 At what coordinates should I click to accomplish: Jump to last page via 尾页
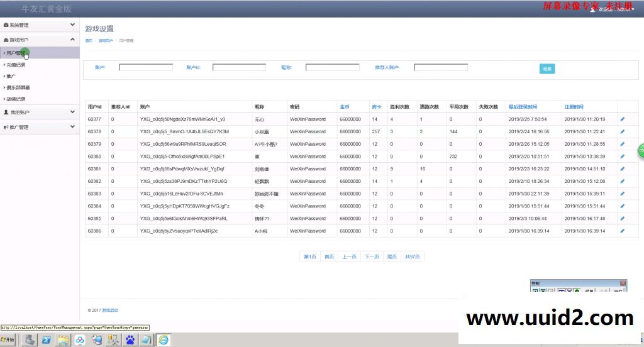coord(392,256)
